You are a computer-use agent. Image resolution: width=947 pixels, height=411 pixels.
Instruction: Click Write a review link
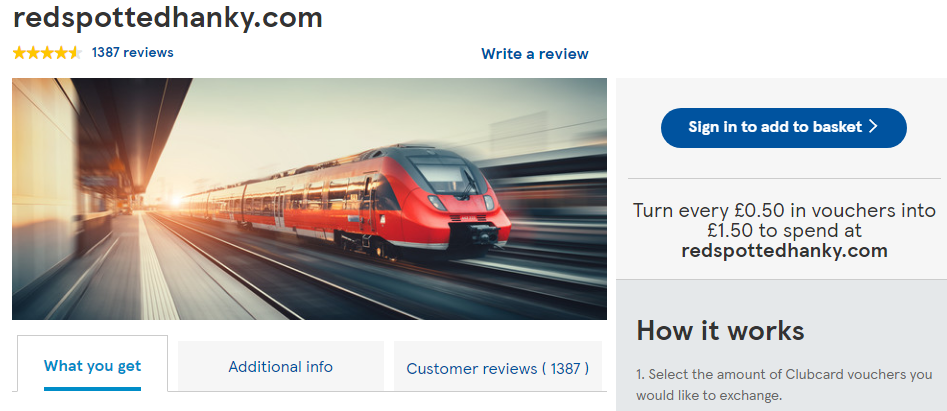534,54
